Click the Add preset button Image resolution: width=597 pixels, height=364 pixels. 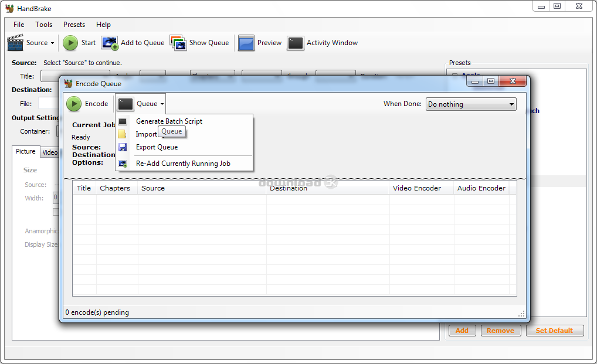coord(462,331)
